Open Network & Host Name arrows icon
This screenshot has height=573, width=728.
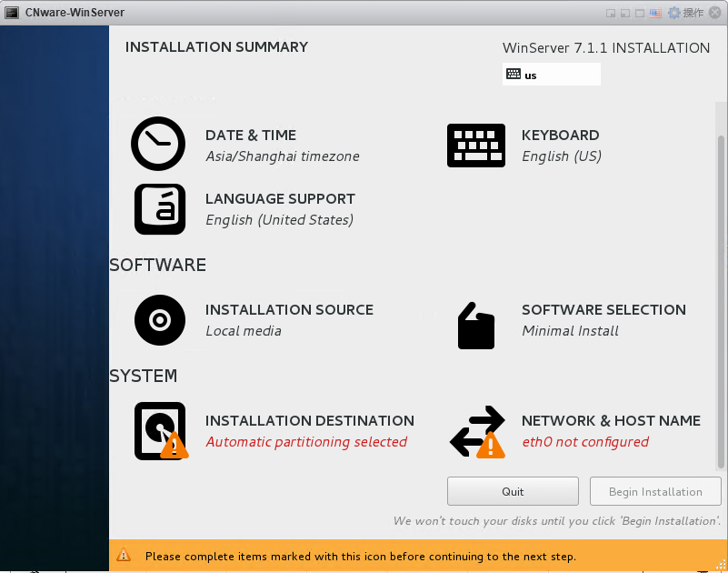(477, 432)
